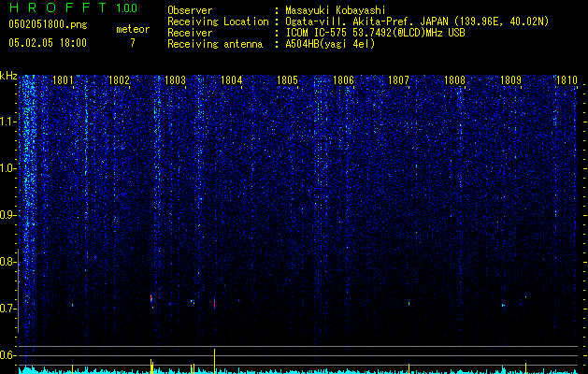
Task: Click the 1802 time marker
Action: tap(119, 80)
